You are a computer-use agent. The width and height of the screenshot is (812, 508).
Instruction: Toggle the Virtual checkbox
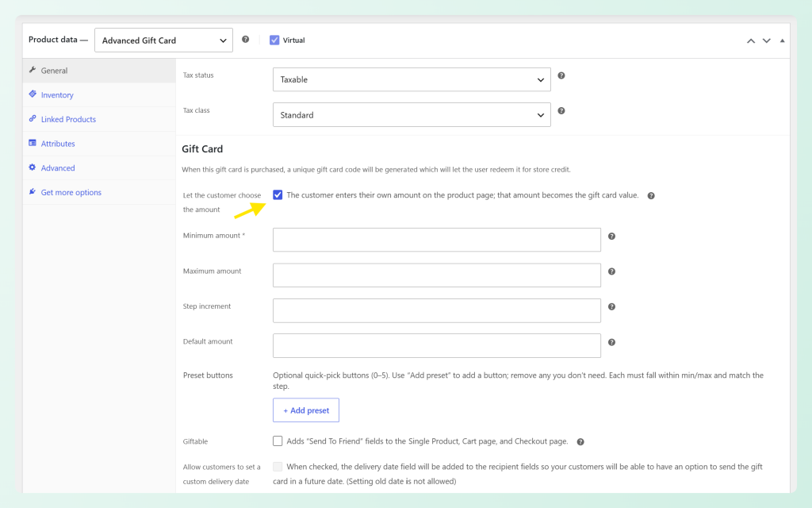click(x=274, y=40)
